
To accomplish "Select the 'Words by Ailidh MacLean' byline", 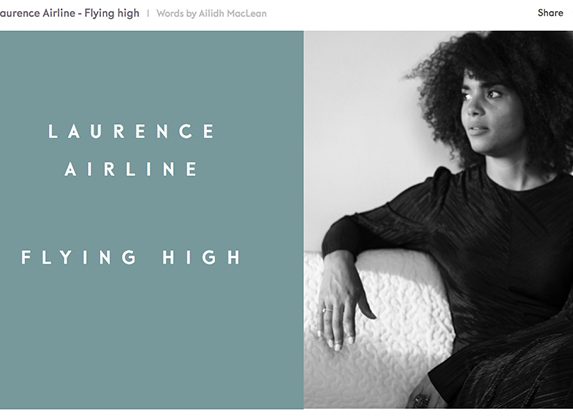I will [212, 14].
